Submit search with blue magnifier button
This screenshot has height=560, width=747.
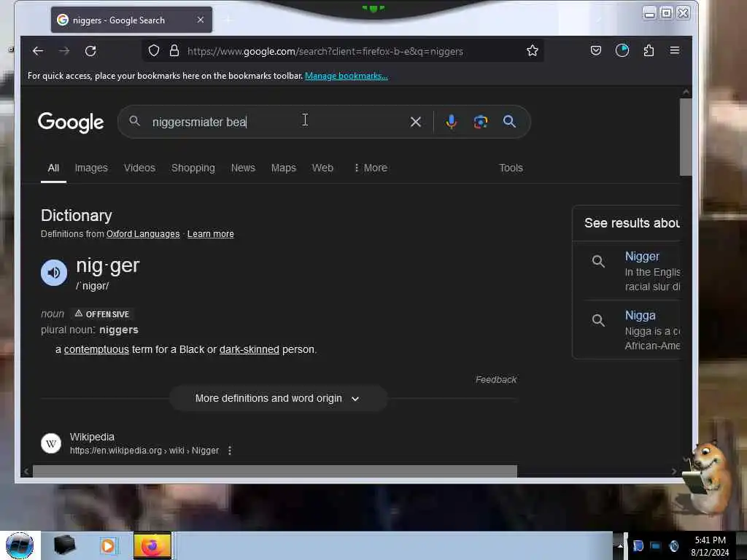click(509, 122)
